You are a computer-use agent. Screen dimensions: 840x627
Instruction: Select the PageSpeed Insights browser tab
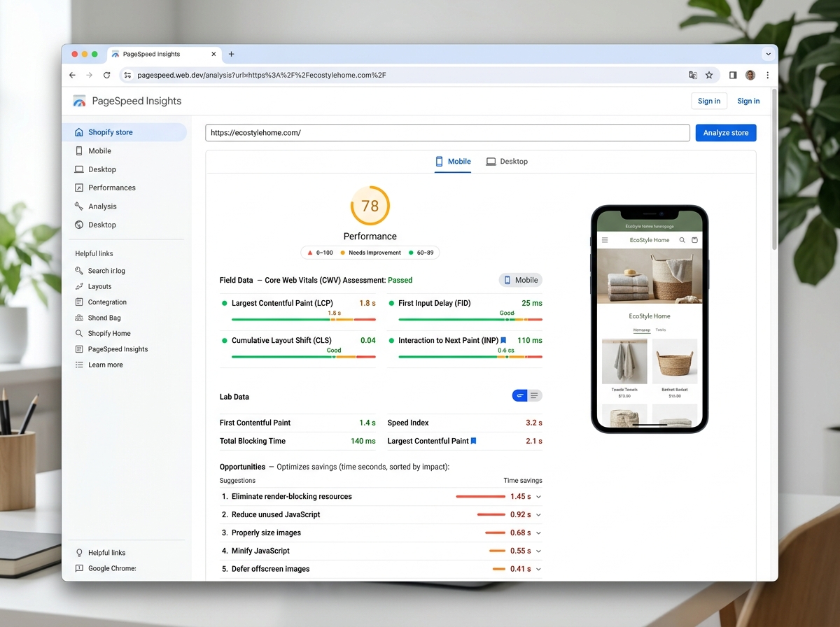[x=164, y=54]
